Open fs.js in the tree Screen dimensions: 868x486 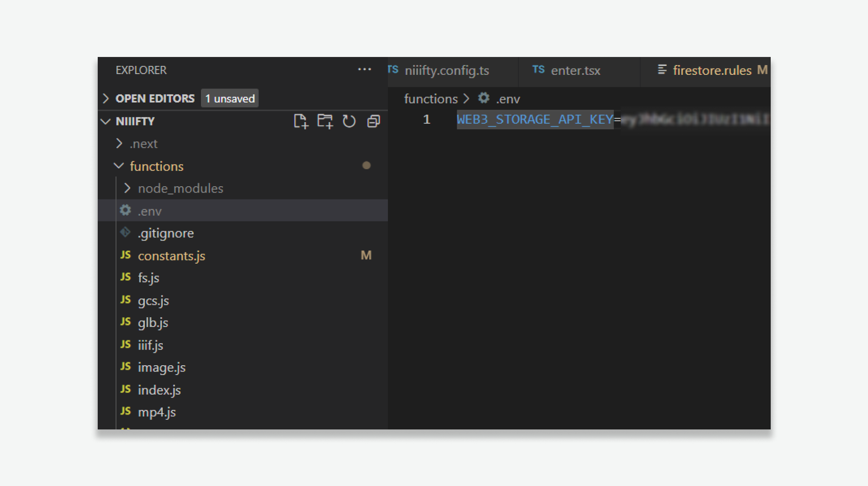243,278
